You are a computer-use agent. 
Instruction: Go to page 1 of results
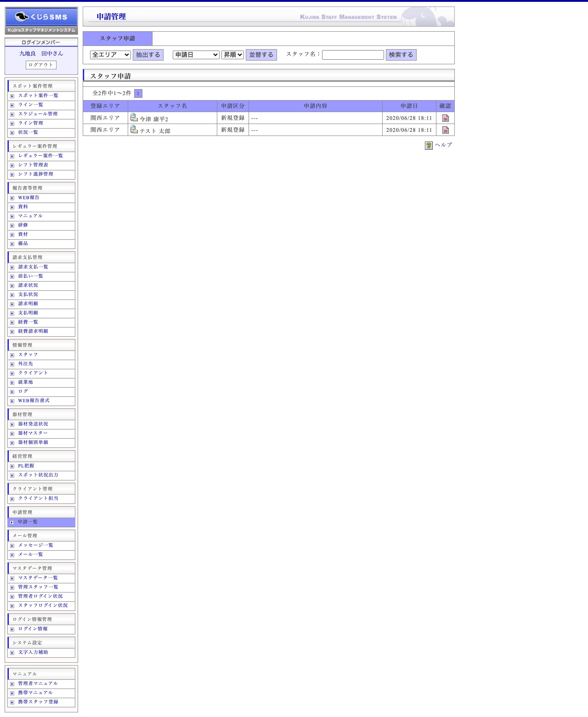(x=138, y=93)
